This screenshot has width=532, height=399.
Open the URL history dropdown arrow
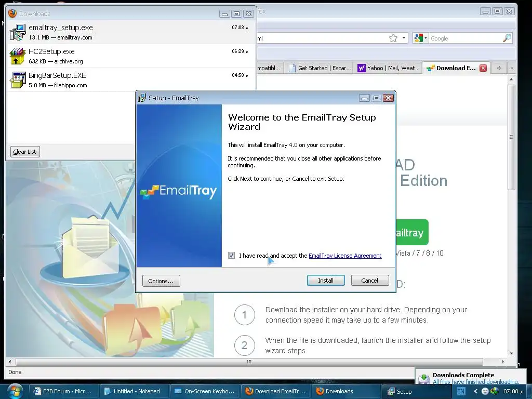(x=404, y=38)
